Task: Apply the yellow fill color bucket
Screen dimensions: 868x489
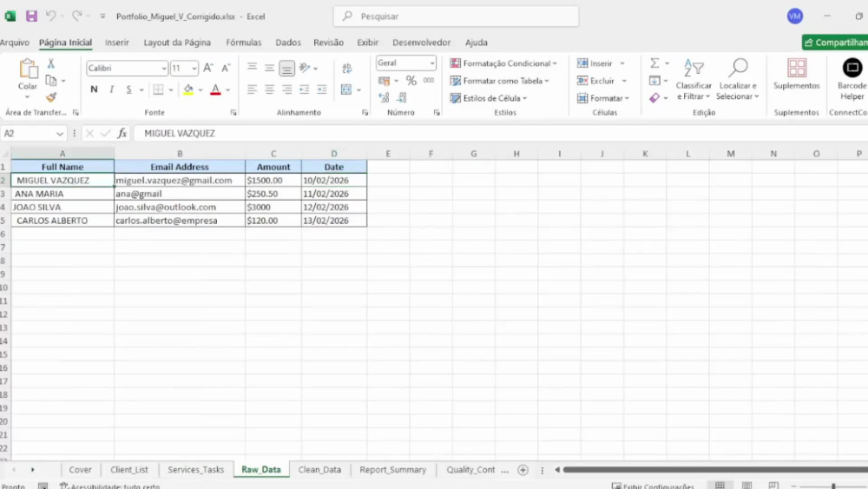Action: [188, 89]
